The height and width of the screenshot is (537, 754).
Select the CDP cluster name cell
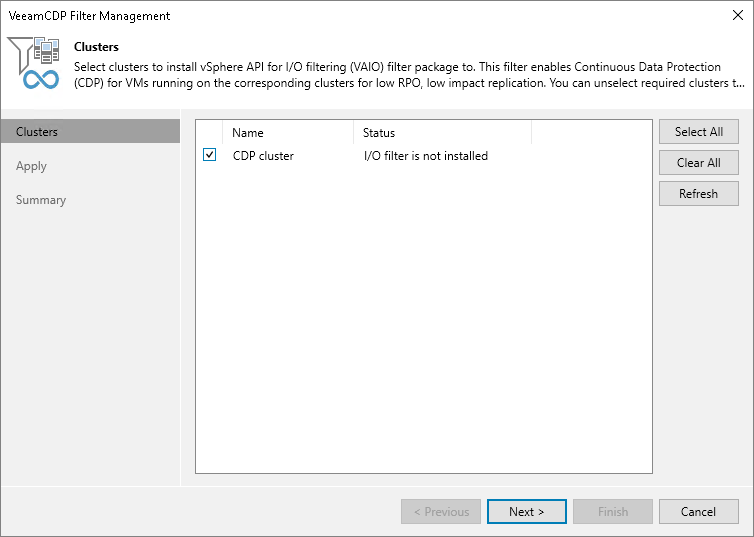coord(263,156)
